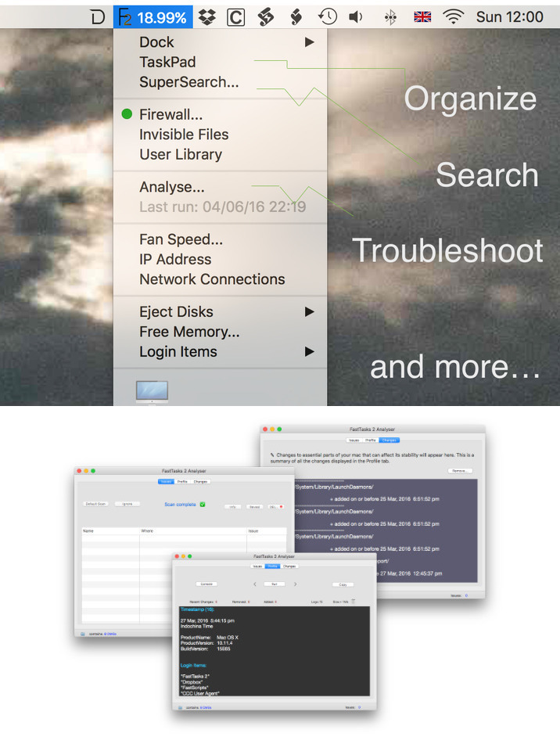Click the UK flag input source icon
The image size is (560, 744).
pyautogui.click(x=422, y=17)
